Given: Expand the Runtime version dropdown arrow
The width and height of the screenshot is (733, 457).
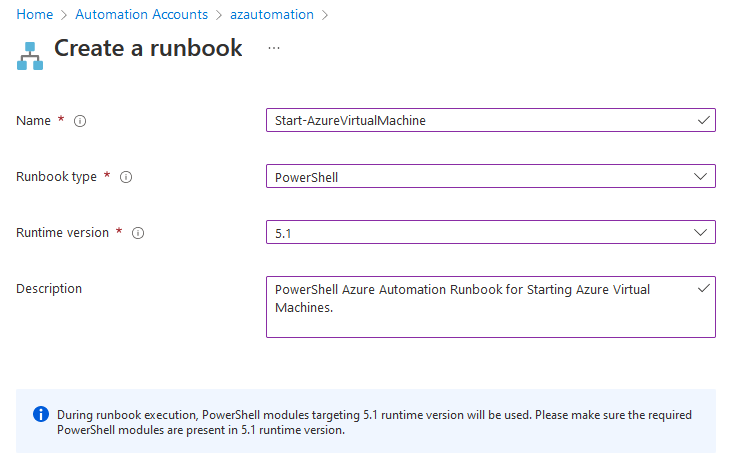Looking at the screenshot, I should tap(700, 232).
